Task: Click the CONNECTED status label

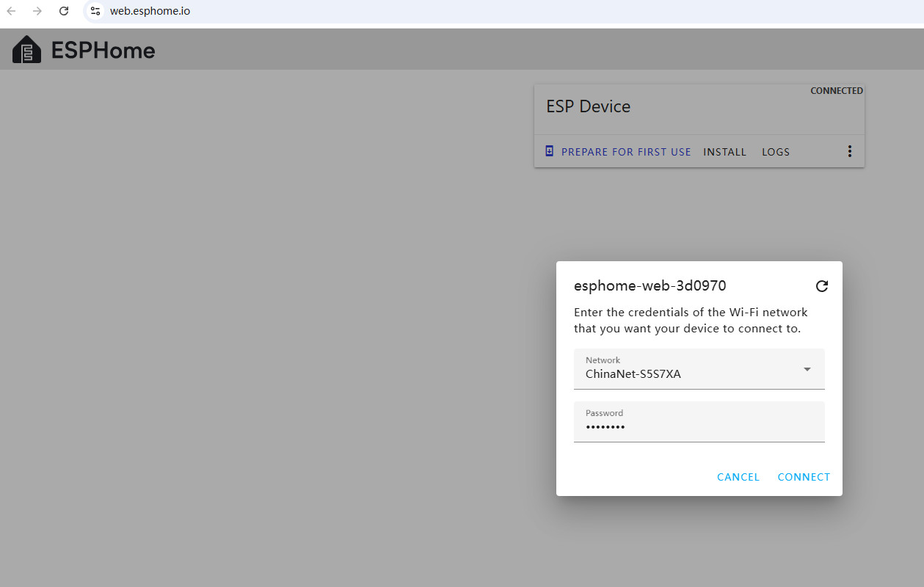Action: [x=836, y=90]
